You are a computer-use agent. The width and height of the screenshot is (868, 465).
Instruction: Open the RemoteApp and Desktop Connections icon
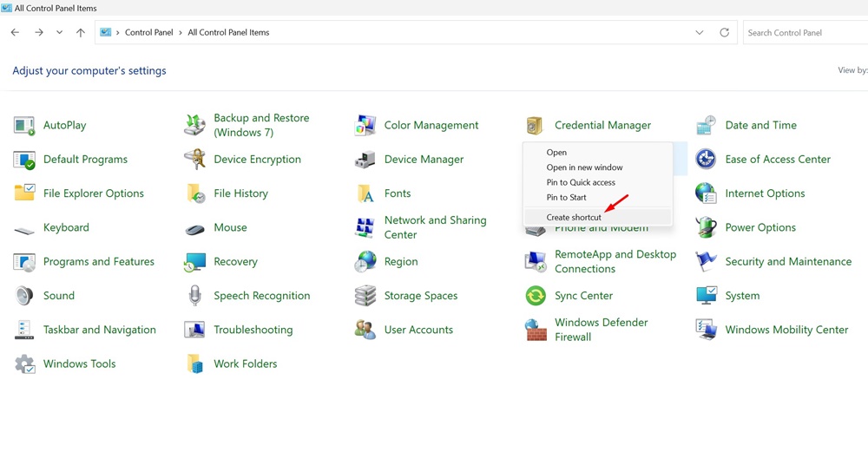[x=536, y=261]
